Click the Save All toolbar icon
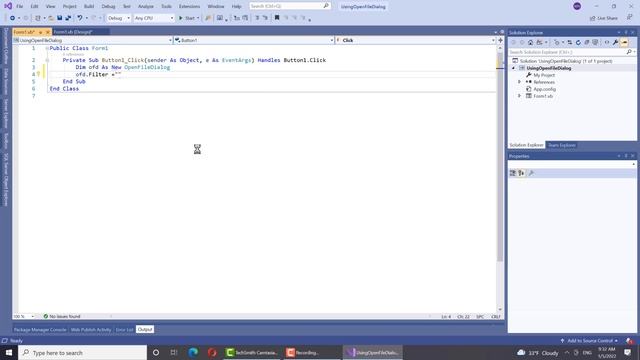Viewport: 640px width, 360px height. 68,18
